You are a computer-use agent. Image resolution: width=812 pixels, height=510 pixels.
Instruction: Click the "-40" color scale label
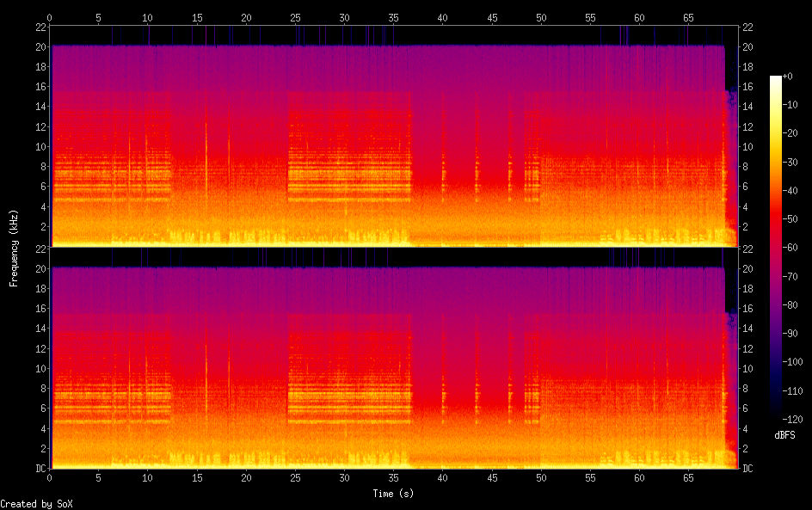pos(790,191)
